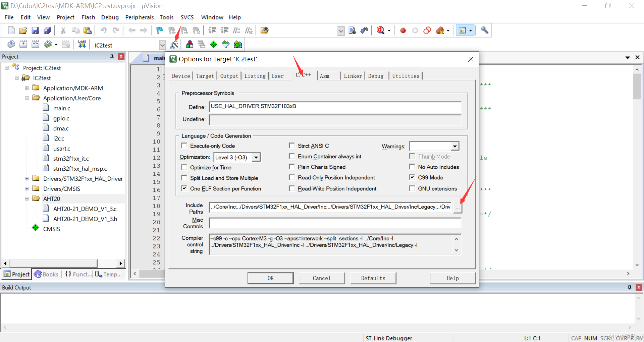The image size is (644, 342).
Task: Click the Open file icon
Action: click(23, 31)
